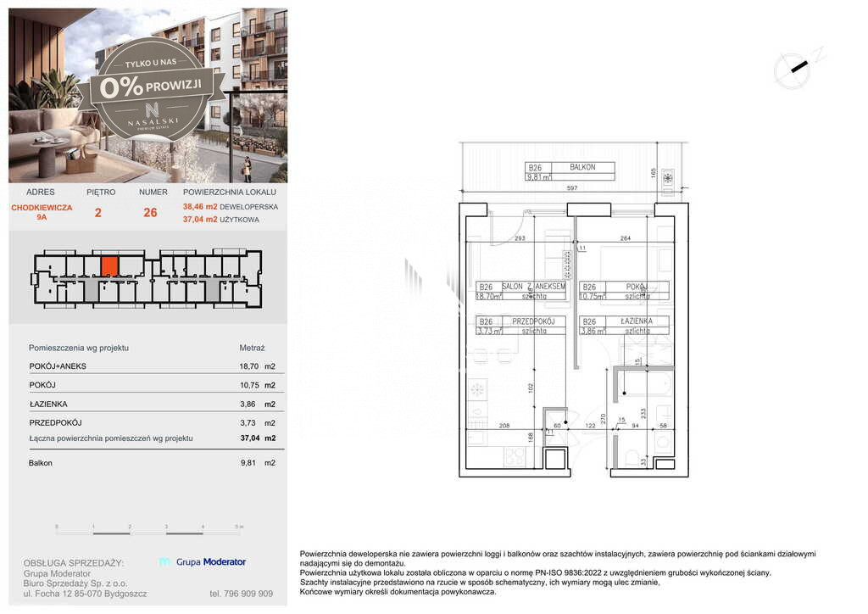868x614 pixels.
Task: Click the B26 Pokój room label
Action: point(624,291)
